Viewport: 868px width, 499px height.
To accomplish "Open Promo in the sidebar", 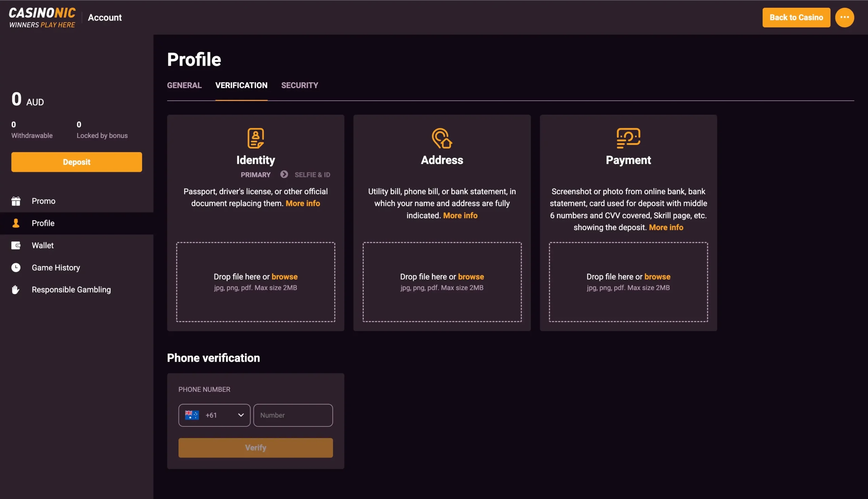I will [76, 201].
